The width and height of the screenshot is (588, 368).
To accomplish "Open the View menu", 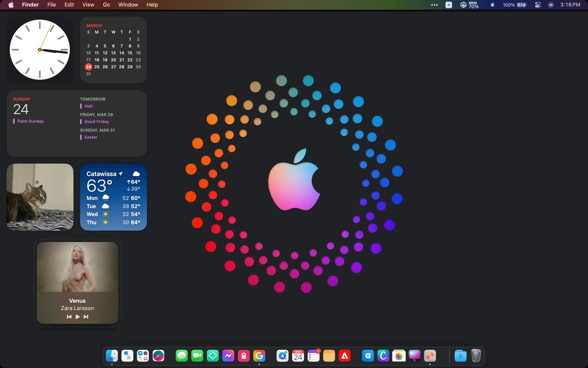I will click(88, 5).
